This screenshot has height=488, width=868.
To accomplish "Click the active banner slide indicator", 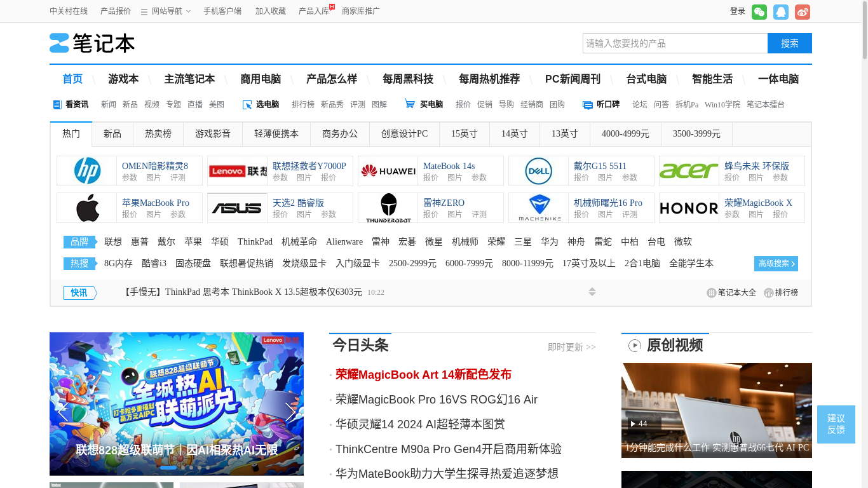I will coord(168,468).
